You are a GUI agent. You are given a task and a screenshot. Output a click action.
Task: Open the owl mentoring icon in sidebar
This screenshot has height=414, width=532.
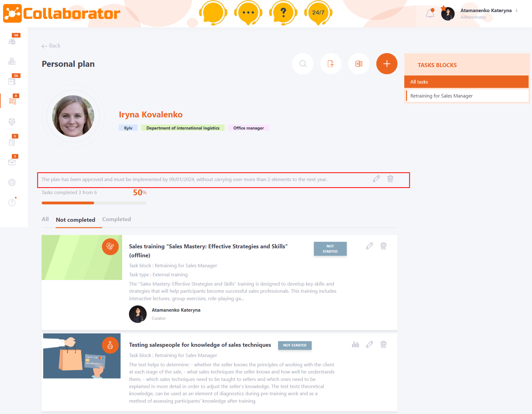[x=12, y=122]
